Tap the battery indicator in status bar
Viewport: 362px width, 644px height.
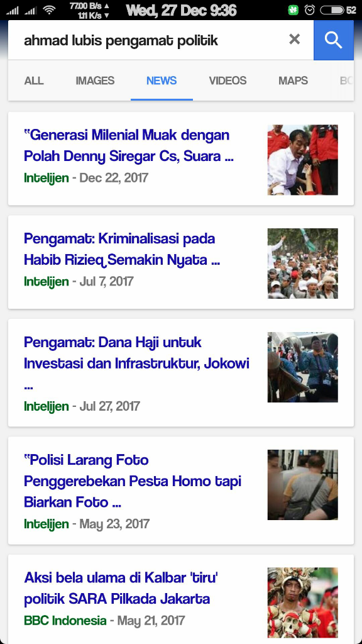pos(332,10)
